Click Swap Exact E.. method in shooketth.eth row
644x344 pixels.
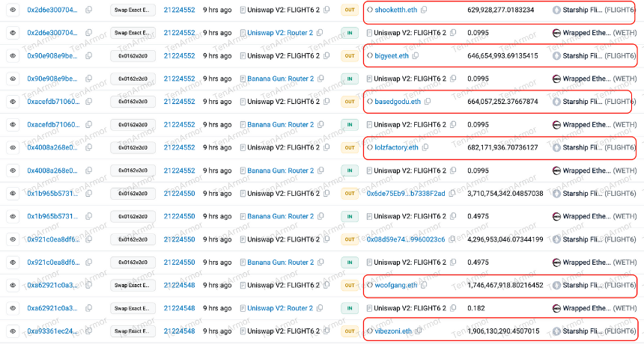pyautogui.click(x=133, y=10)
